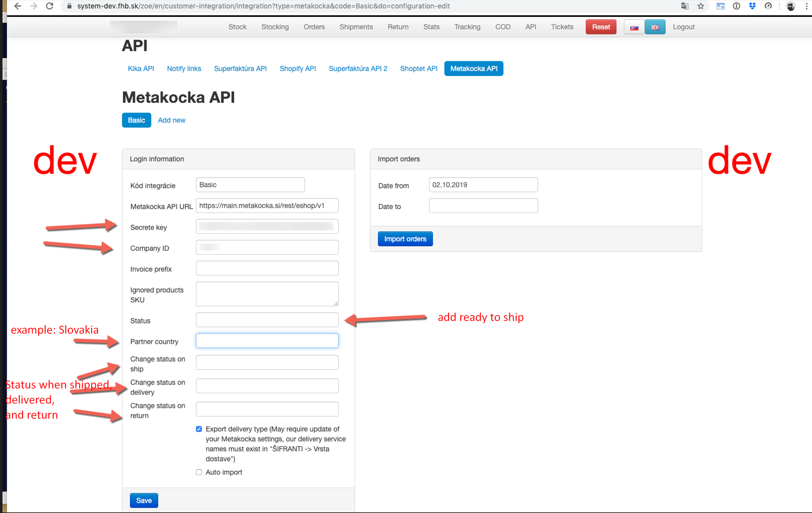Open the Google Translate page icon
This screenshot has width=812, height=513.
click(684, 6)
